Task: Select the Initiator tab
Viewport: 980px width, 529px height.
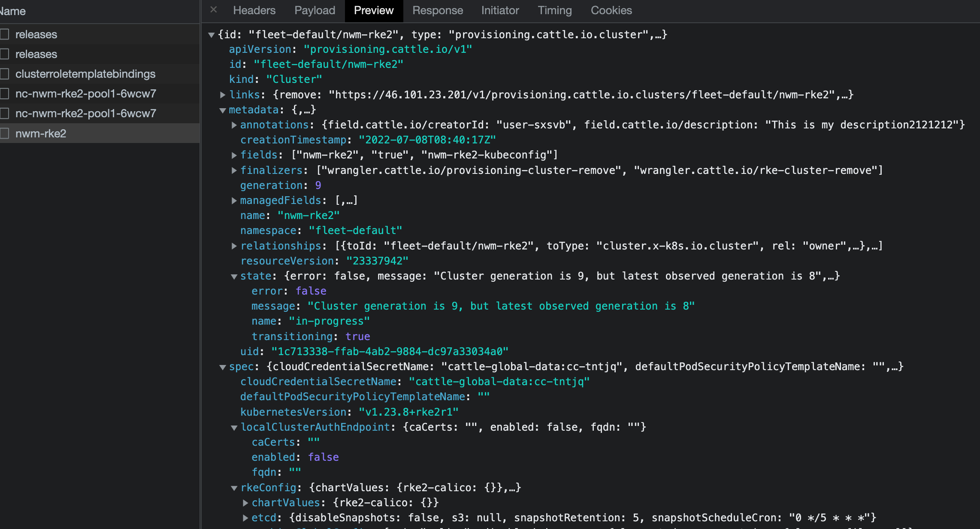Action: click(500, 10)
